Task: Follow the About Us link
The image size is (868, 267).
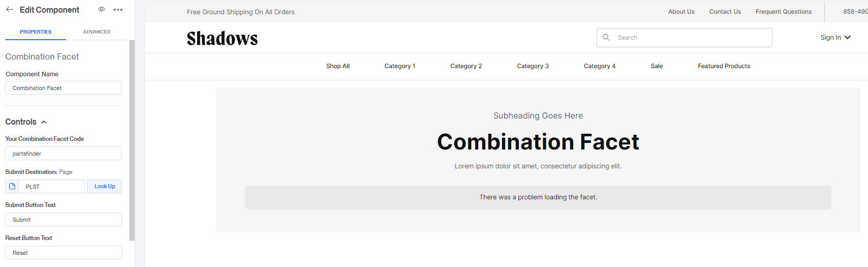Action: [681, 12]
